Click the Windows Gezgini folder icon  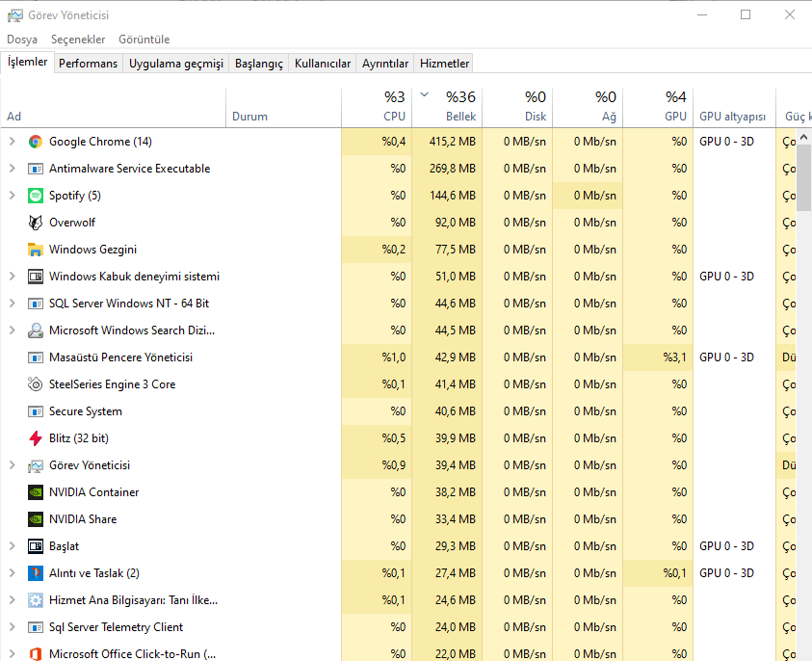tap(36, 250)
